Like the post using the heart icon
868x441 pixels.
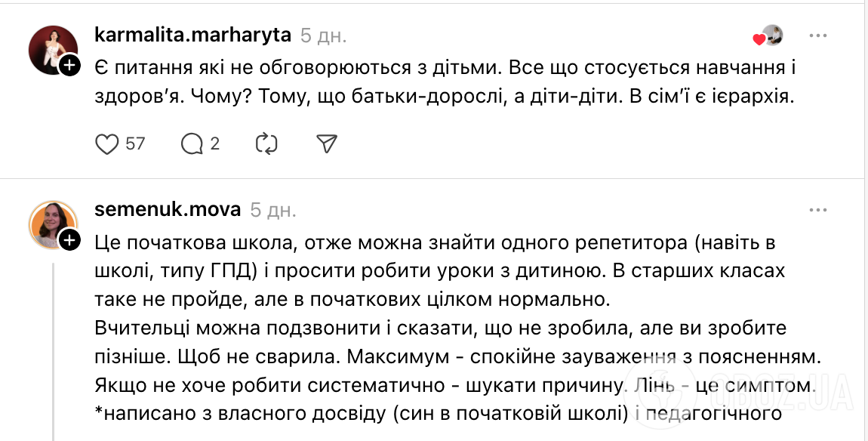pos(106,143)
